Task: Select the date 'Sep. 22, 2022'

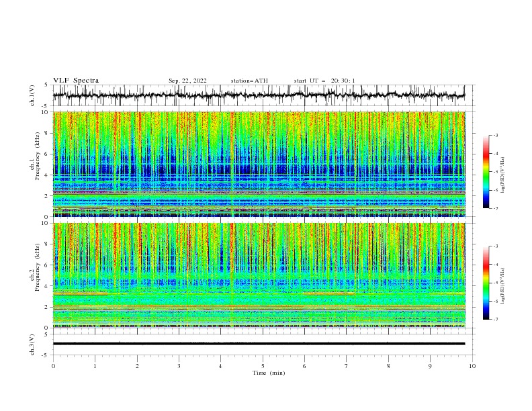Action: click(187, 81)
